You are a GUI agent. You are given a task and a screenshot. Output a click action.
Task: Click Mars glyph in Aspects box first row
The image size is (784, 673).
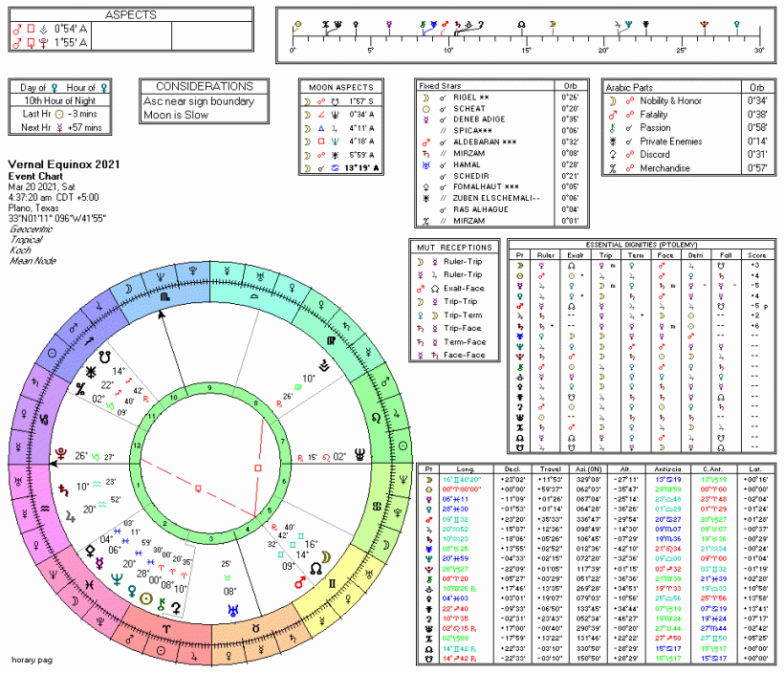pyautogui.click(x=15, y=29)
